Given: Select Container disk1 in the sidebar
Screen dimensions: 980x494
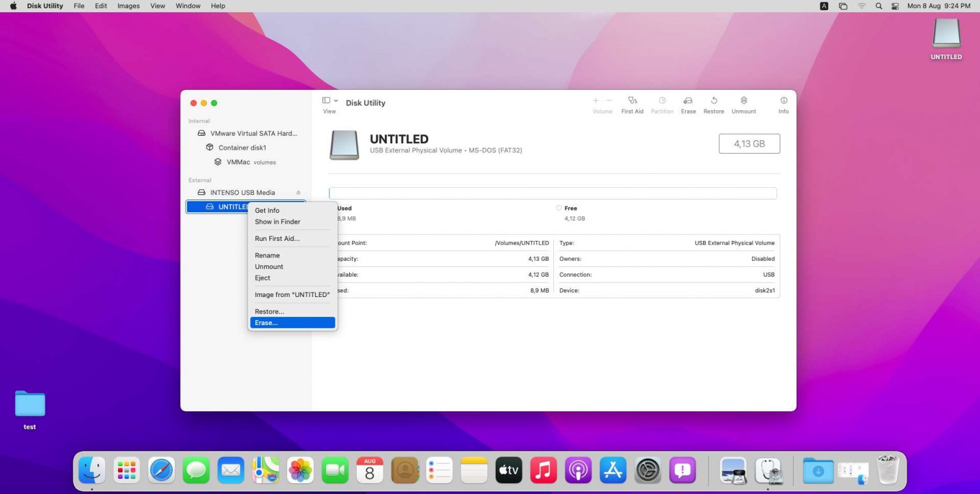Looking at the screenshot, I should (x=243, y=147).
